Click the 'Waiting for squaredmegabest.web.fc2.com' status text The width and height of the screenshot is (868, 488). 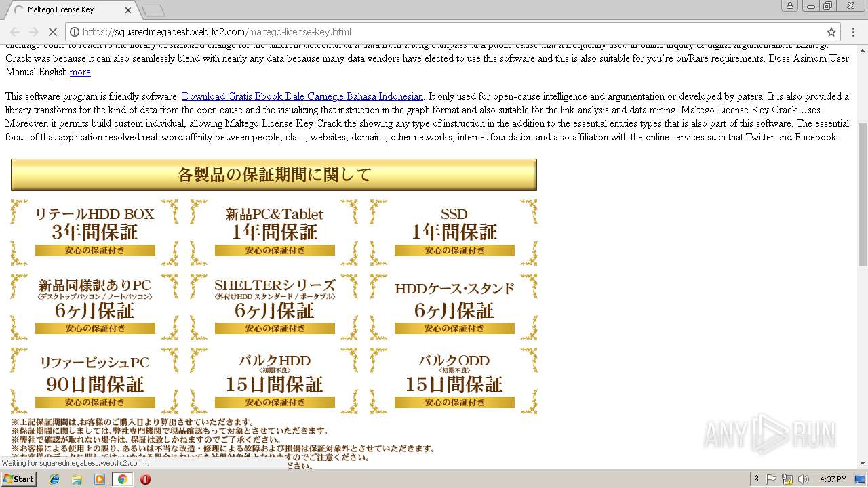point(74,463)
